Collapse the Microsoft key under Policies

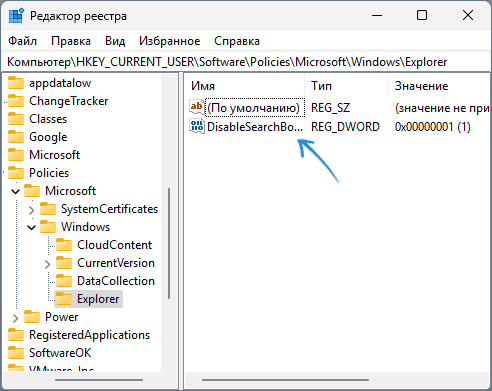point(15,191)
